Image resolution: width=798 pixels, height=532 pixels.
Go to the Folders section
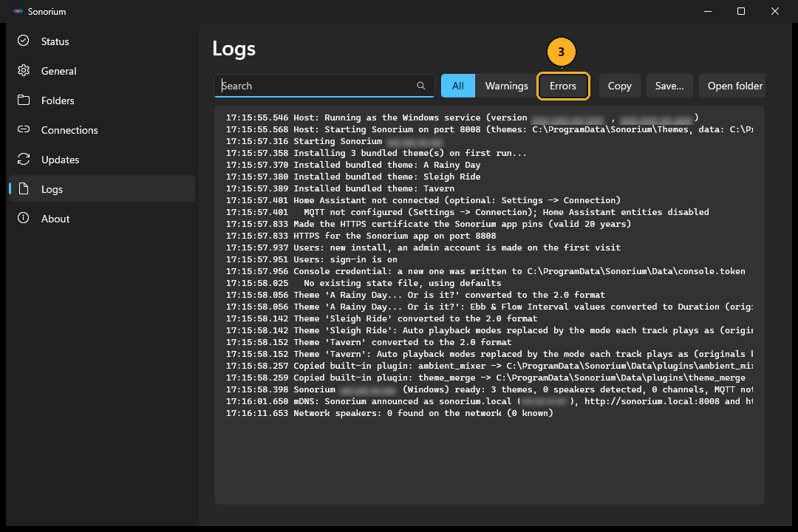click(102, 100)
